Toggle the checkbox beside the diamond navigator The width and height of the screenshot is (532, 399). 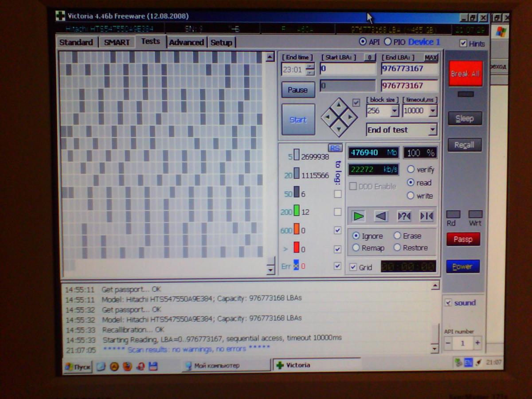tap(356, 102)
